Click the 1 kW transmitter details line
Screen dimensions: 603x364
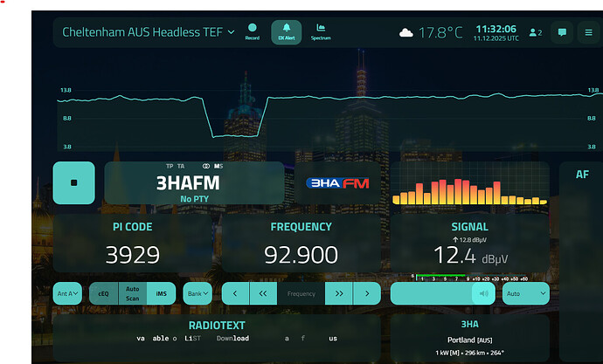point(469,353)
